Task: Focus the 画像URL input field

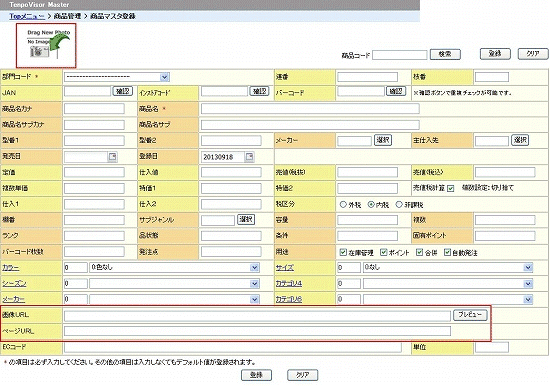Action: pos(257,315)
